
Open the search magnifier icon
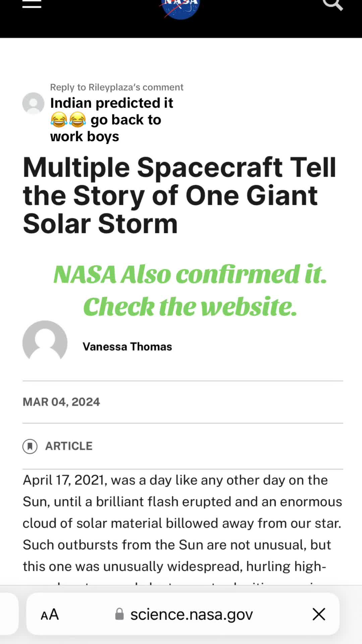pyautogui.click(x=333, y=5)
